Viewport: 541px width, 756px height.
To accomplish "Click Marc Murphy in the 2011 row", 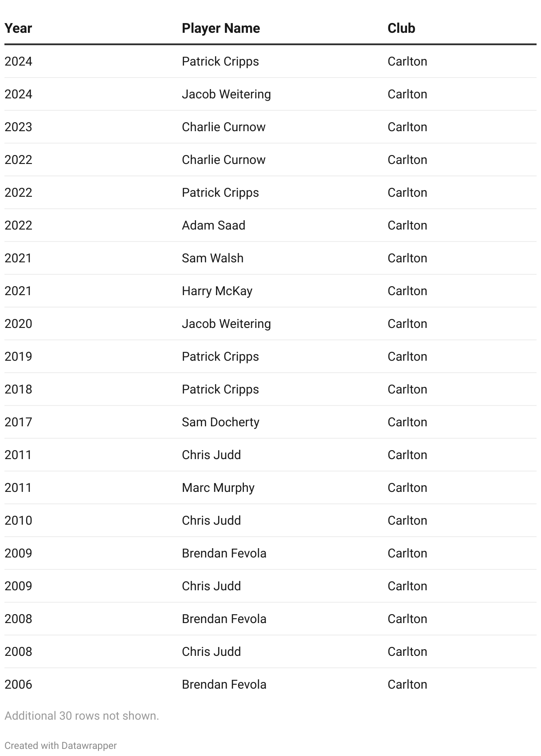I will (218, 488).
